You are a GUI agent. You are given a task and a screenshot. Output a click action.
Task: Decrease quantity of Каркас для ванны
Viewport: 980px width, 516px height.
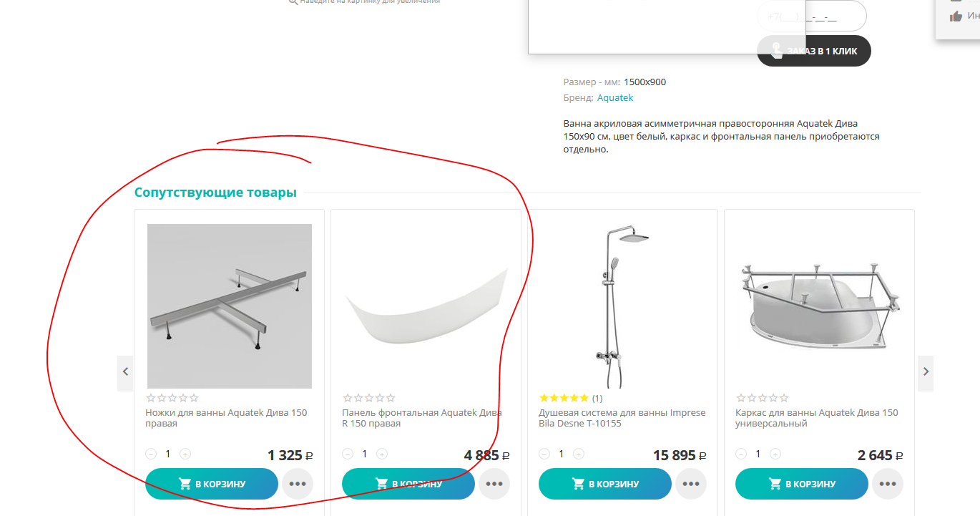[x=741, y=454]
